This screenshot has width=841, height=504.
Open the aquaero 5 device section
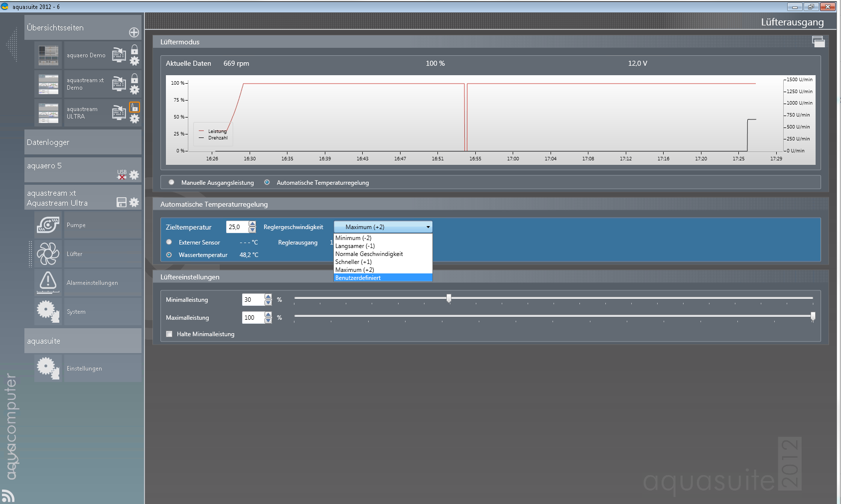coord(83,170)
